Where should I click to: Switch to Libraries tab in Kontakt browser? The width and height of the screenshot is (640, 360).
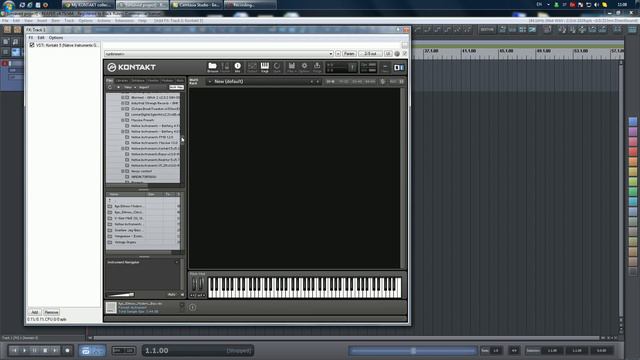point(122,80)
